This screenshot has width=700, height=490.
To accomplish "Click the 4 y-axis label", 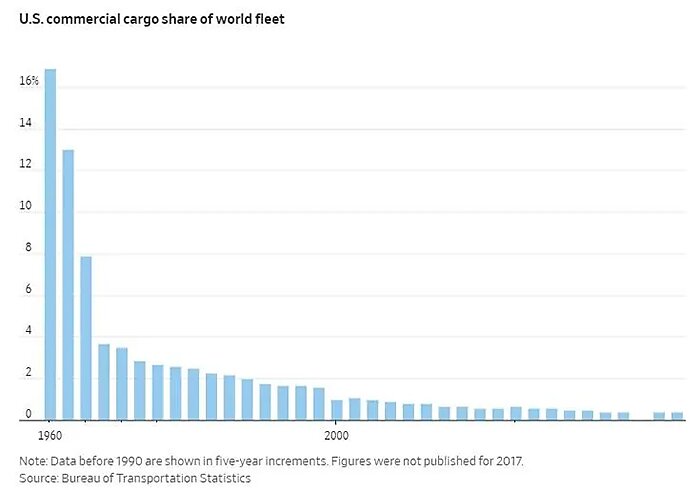I will tap(28, 332).
